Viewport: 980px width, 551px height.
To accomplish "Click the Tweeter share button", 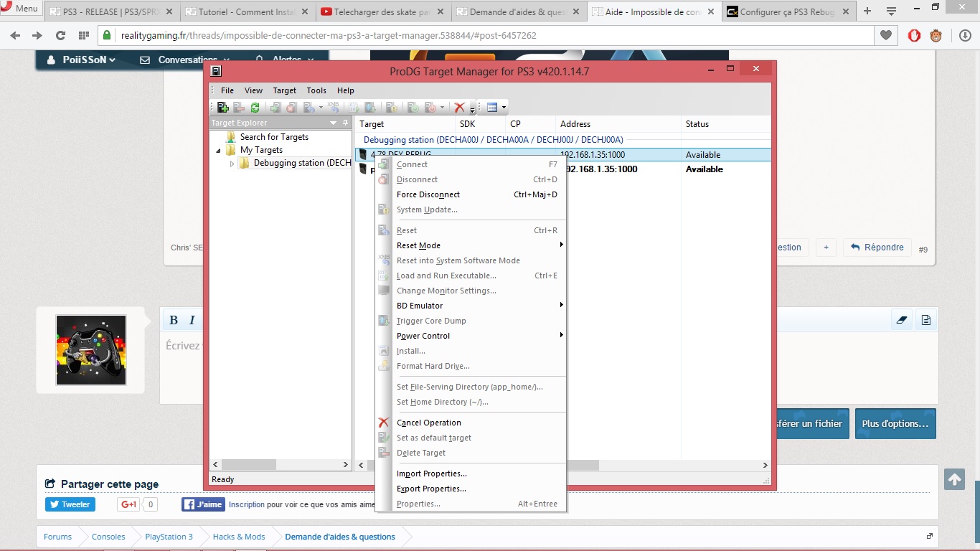I will pos(70,504).
